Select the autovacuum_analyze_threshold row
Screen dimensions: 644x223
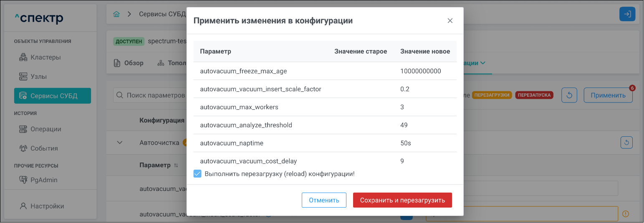point(325,125)
